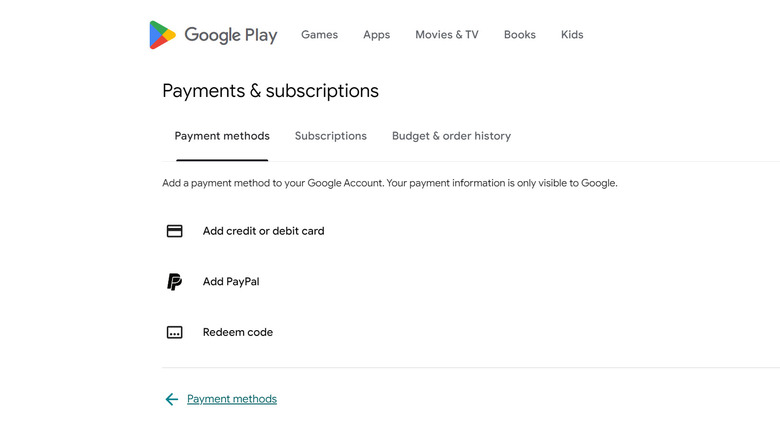
Task: Select the Payment methods tab
Action: [222, 136]
